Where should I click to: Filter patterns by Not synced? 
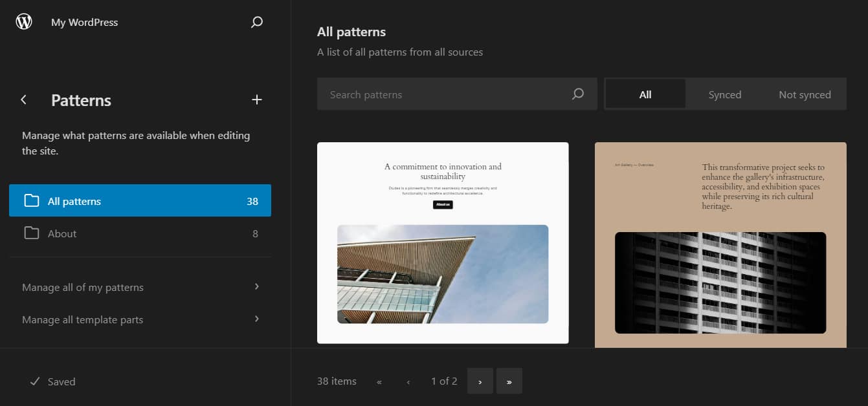point(805,94)
